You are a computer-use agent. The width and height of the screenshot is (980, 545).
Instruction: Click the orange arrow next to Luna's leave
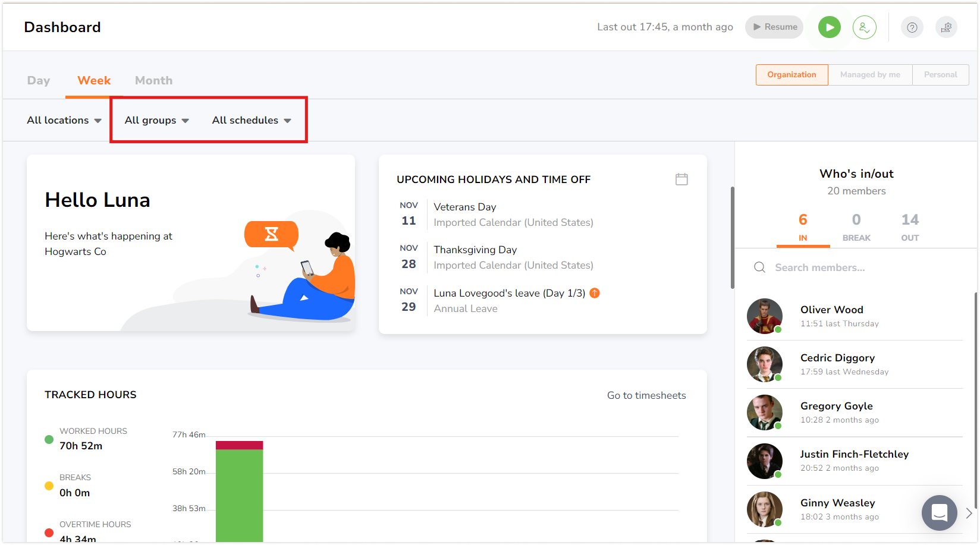click(595, 293)
